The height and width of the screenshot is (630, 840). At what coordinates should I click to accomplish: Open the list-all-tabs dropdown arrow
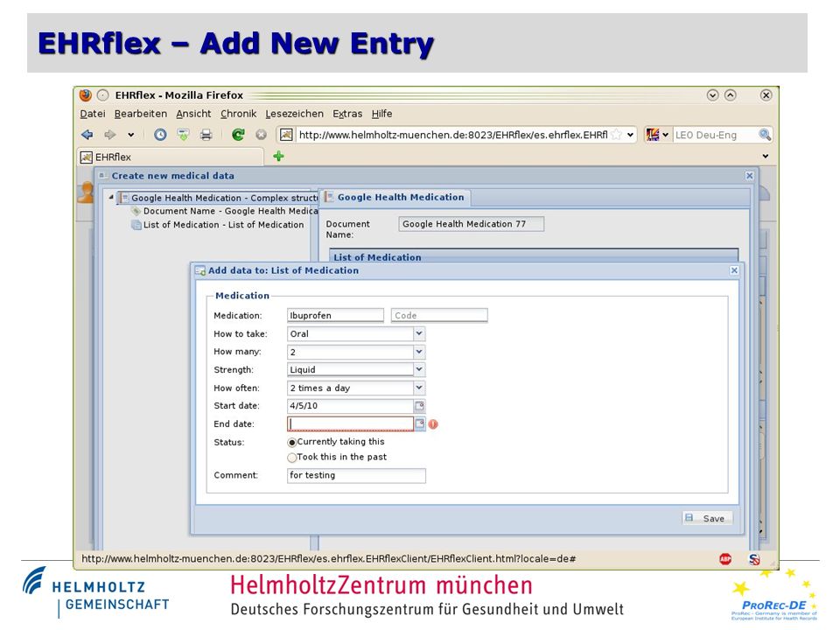pos(766,157)
